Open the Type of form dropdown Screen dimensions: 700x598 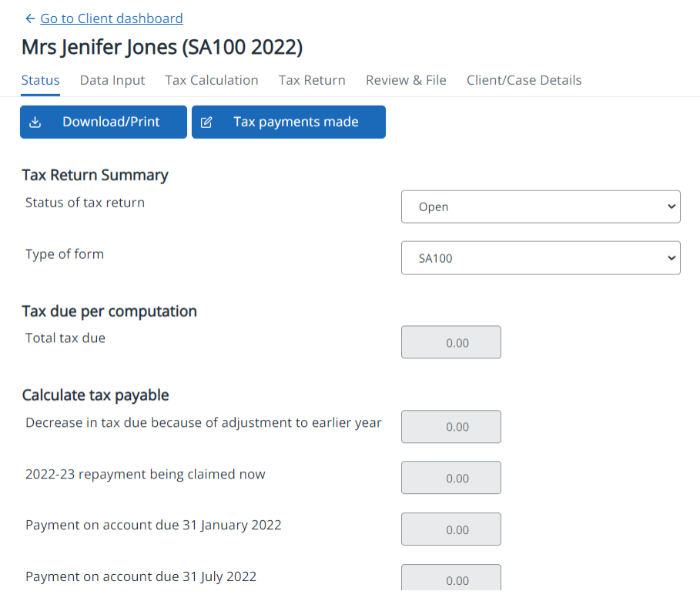[x=541, y=258]
